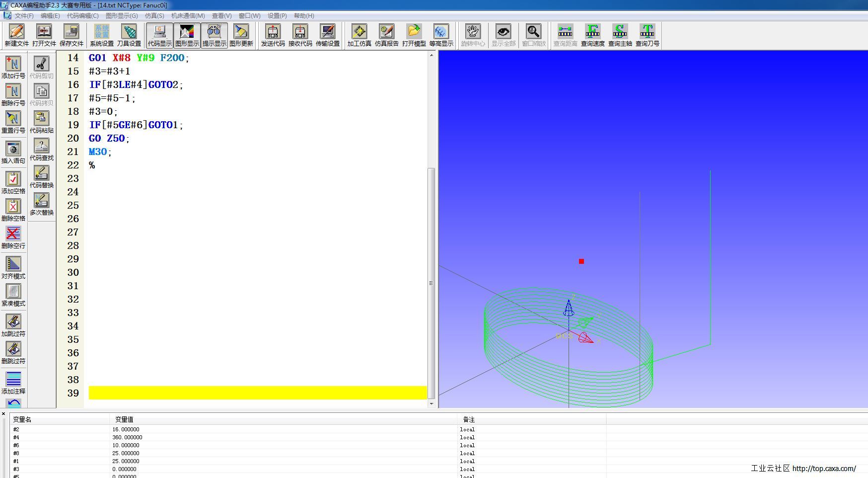This screenshot has width=868, height=478.
Task: Open 刀具设置 tool settings
Action: coord(129,35)
